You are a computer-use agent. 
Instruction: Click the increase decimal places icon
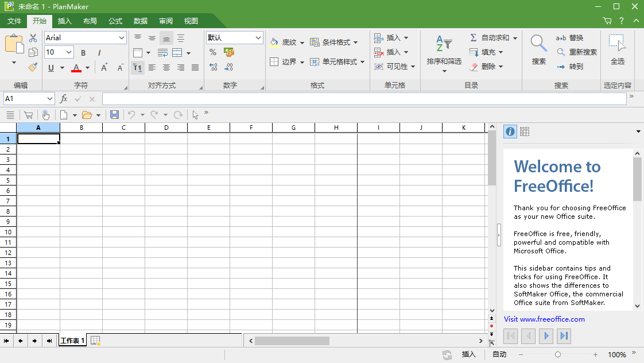pos(212,67)
